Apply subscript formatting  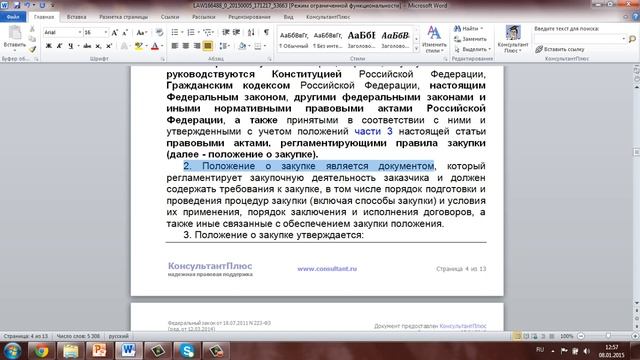point(98,46)
